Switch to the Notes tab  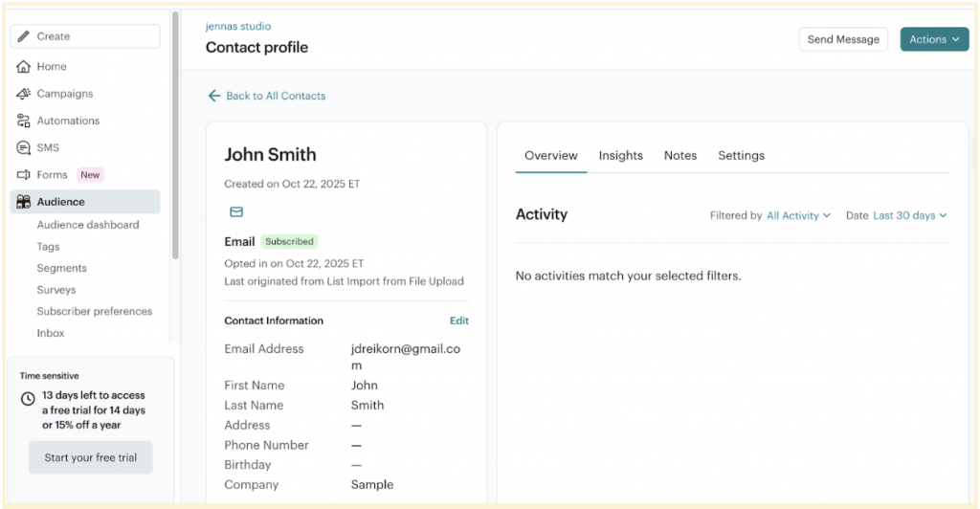point(680,156)
